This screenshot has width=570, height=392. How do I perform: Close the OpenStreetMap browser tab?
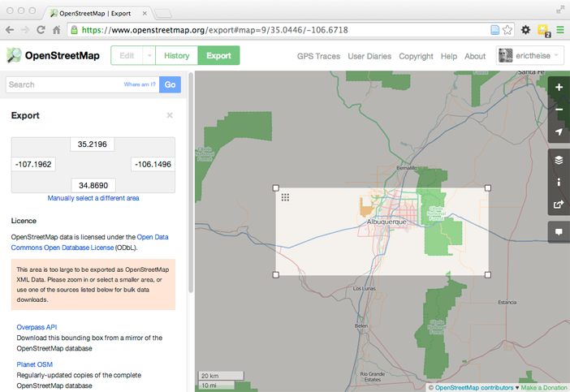point(145,14)
